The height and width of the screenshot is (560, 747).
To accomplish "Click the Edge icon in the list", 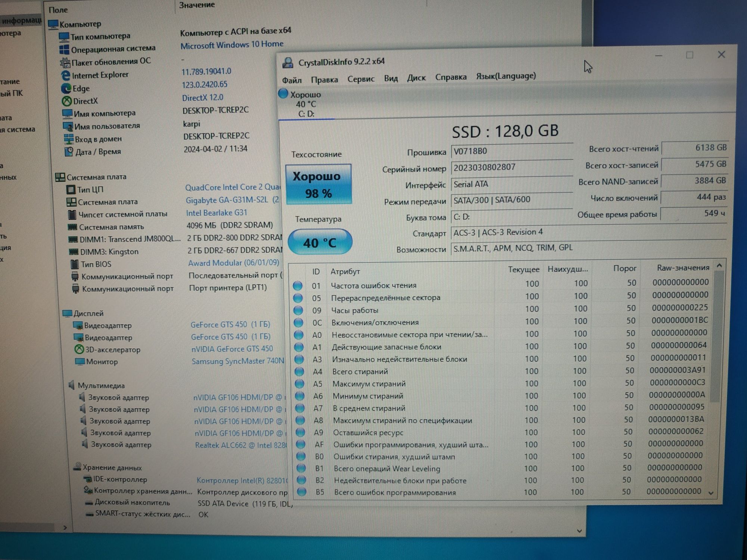I will pyautogui.click(x=66, y=88).
